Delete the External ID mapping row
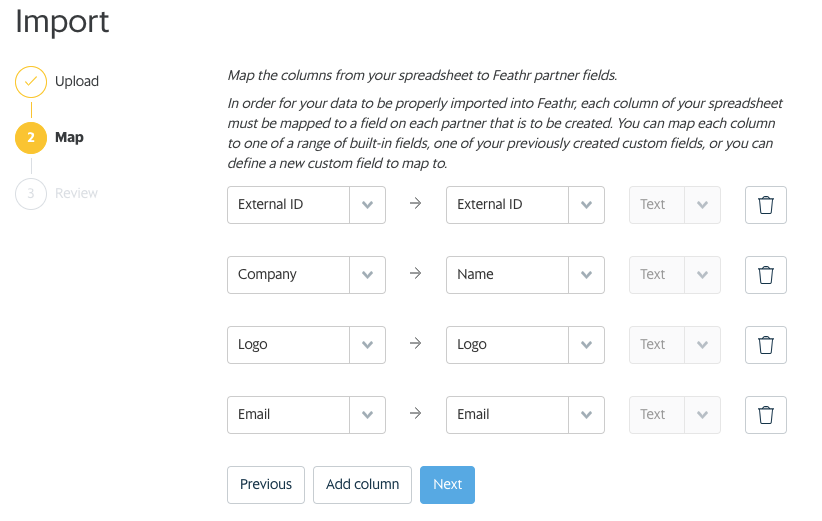Screen dimensions: 822x521 click(x=766, y=204)
